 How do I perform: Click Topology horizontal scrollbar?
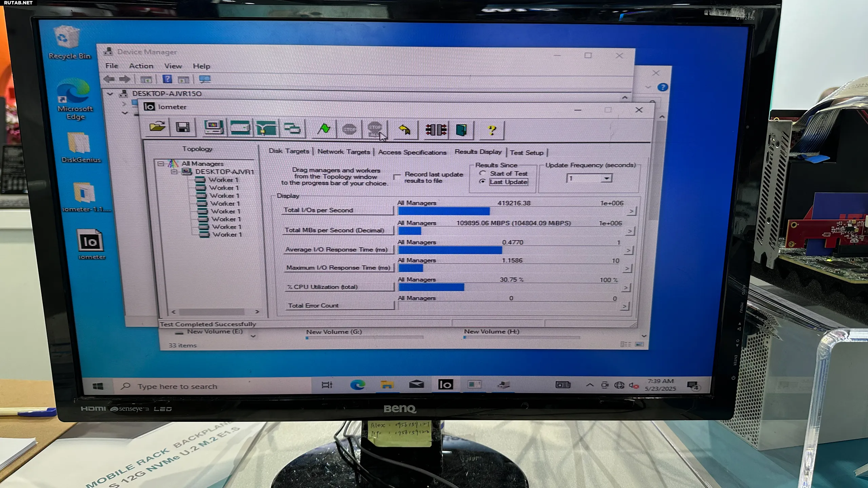pos(215,311)
